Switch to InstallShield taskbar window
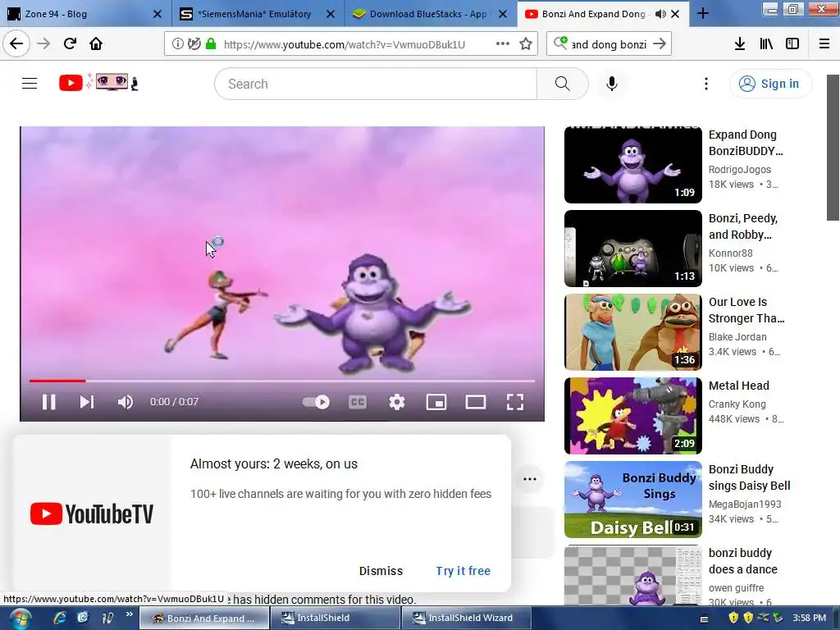This screenshot has width=840, height=630. 336,618
